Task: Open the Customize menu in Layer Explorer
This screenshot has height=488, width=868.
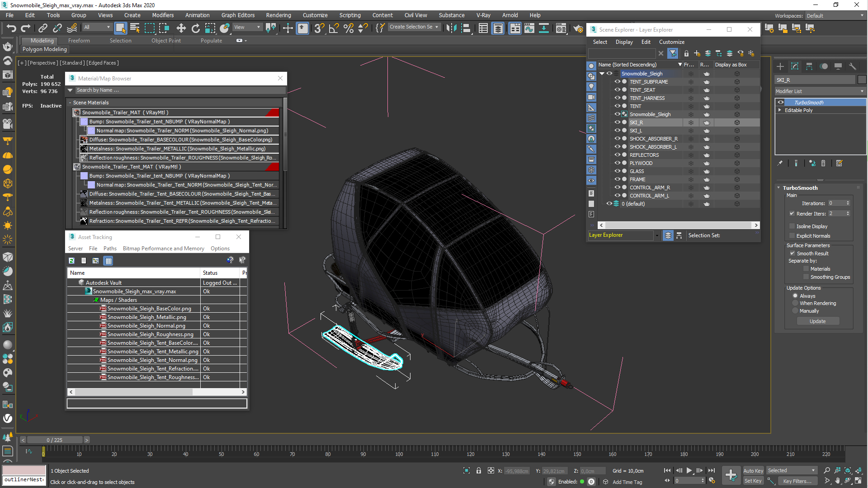Action: tap(671, 42)
